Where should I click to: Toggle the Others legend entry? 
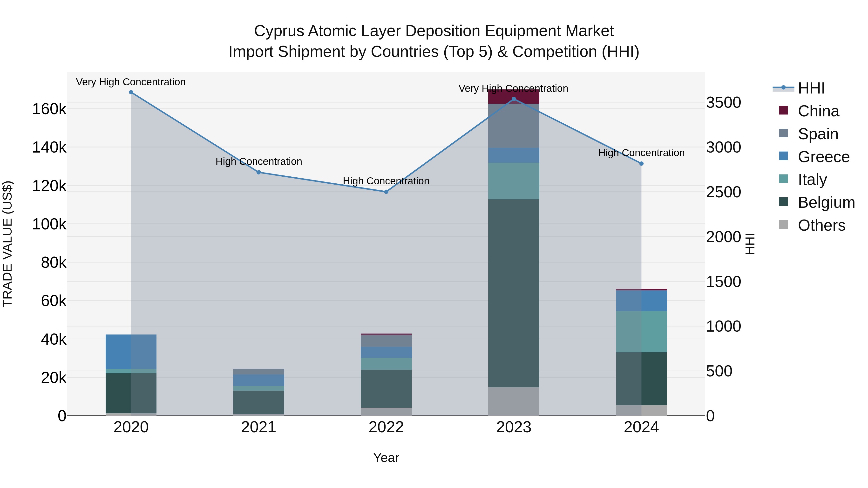point(812,225)
